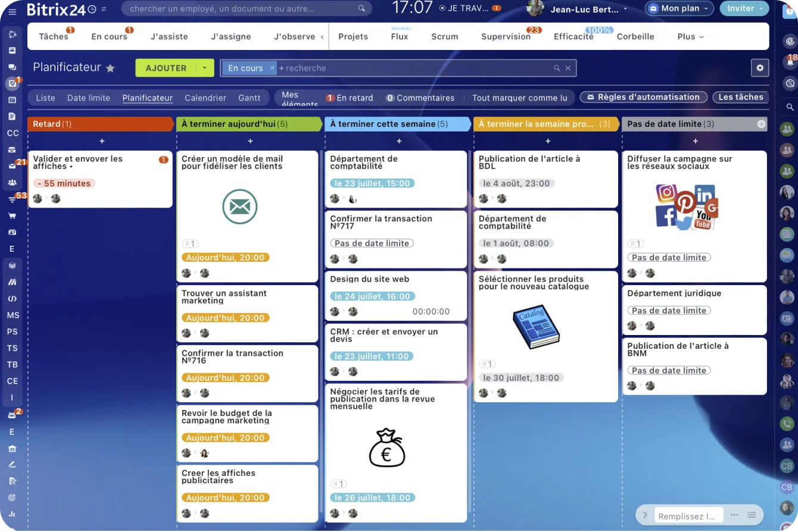Open the planner settings gear
Screen dimensions: 798x532
click(760, 68)
